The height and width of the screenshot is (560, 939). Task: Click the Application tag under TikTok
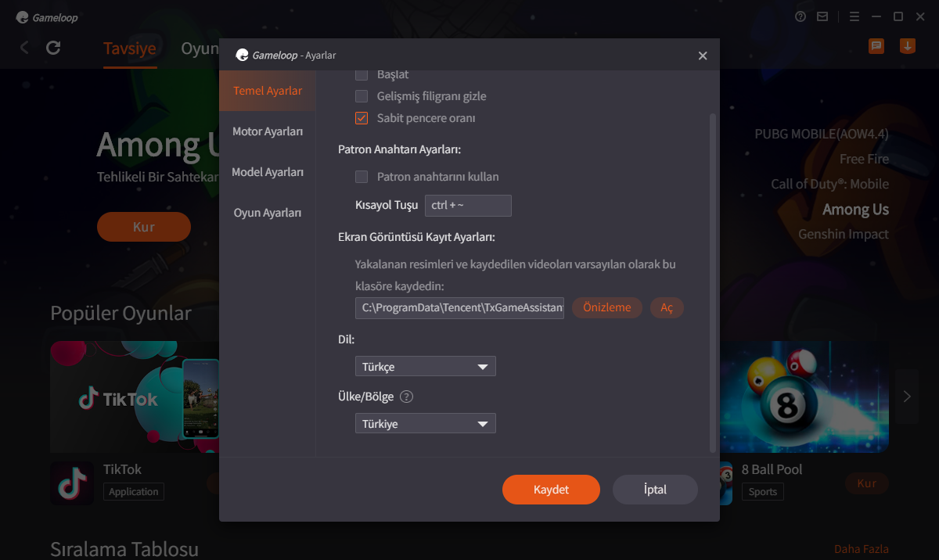[x=133, y=492]
